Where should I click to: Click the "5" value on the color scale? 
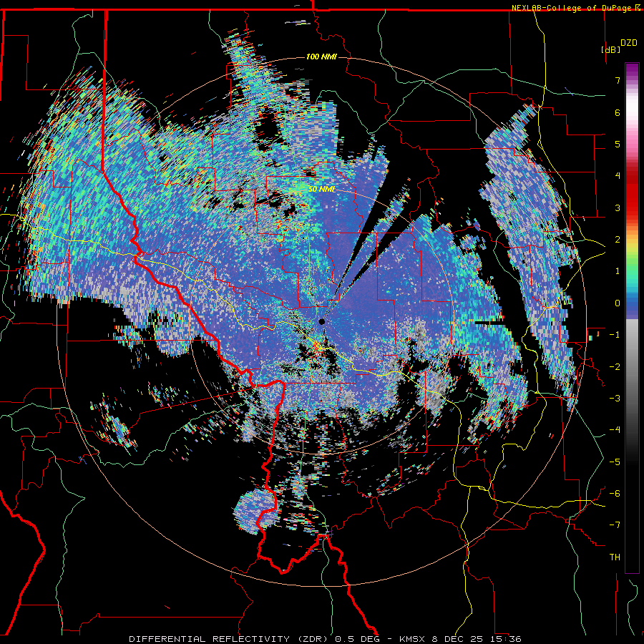point(618,144)
